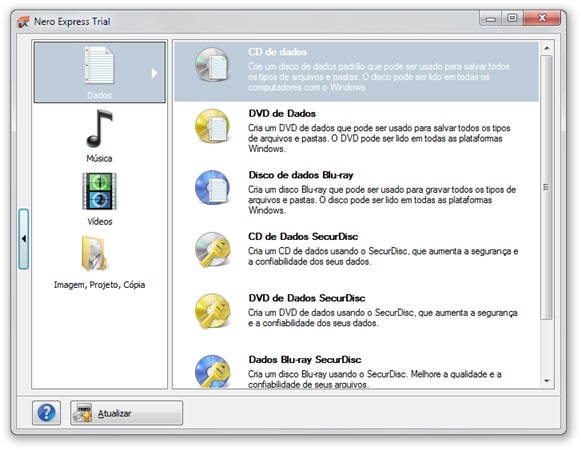Select the CD de Dados SecurDisc title
The image size is (581, 450).
pyautogui.click(x=303, y=236)
